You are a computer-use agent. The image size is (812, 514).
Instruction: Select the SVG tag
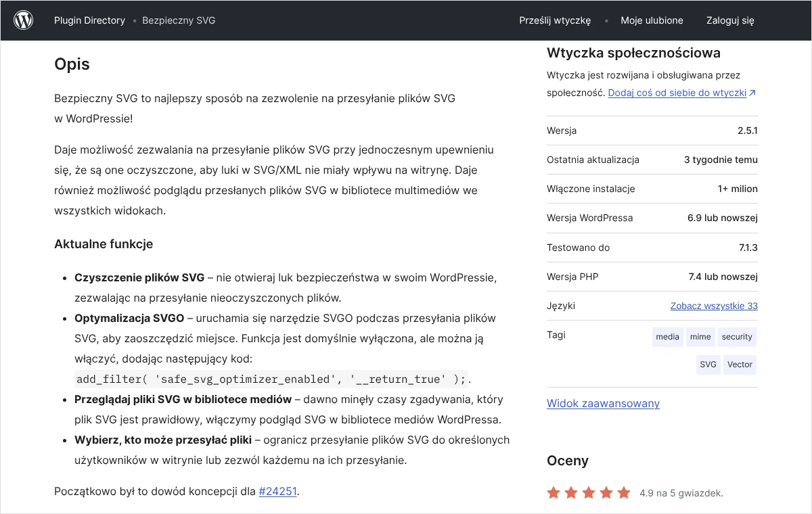[708, 365]
